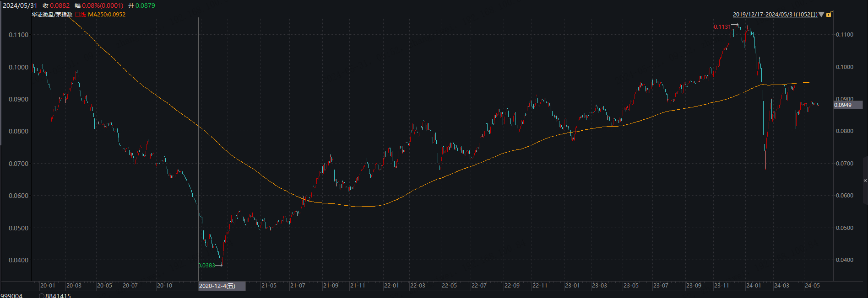This screenshot has width=868, height=298.
Task: Click the MA250 indicator label
Action: tap(107, 15)
